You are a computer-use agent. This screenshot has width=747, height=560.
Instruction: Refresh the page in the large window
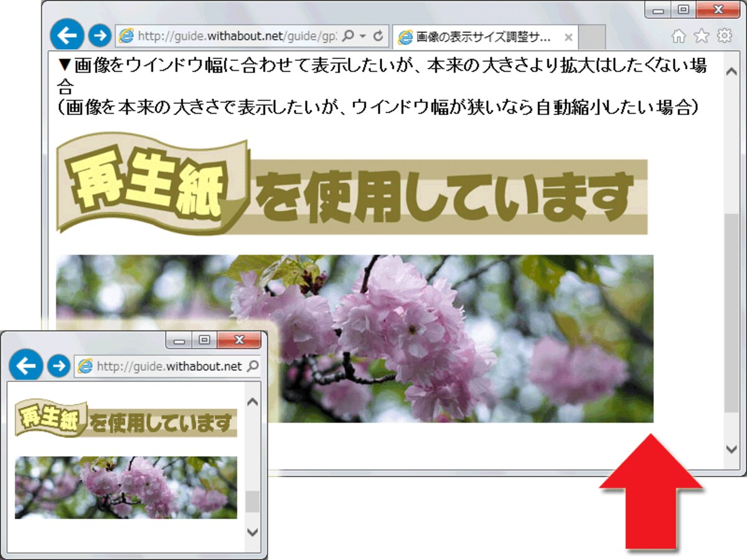coord(378,37)
